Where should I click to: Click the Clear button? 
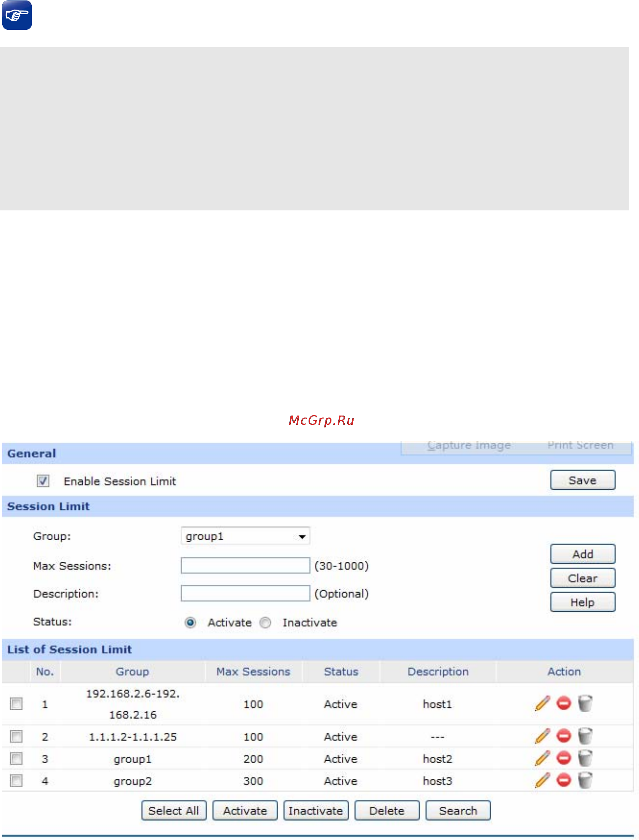pyautogui.click(x=582, y=578)
